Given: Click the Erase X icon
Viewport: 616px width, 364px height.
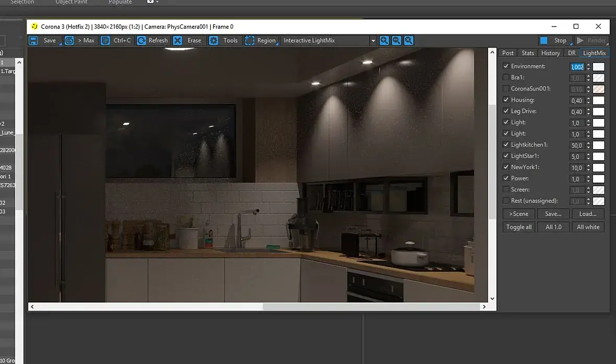Looking at the screenshot, I should click(177, 40).
